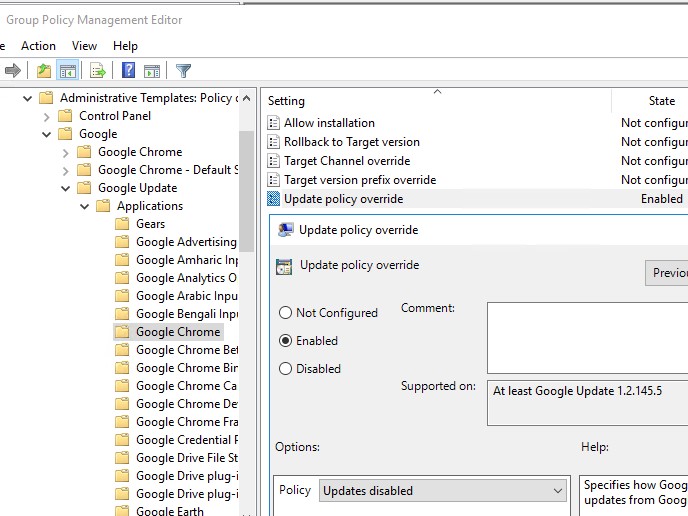Screen dimensions: 688x516
Task: Click the Google Drive File St folder icon
Action: [122, 458]
